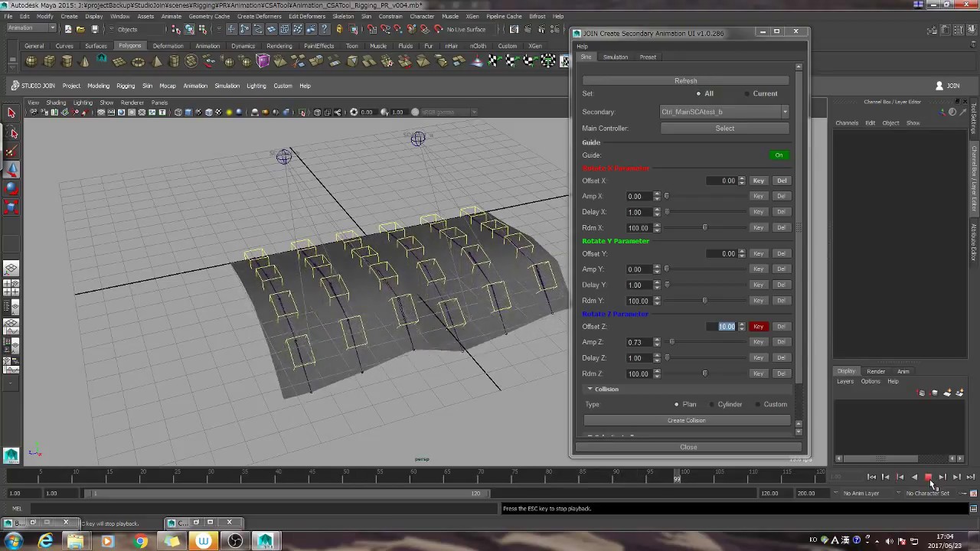Click Del button for Offset X

pos(781,181)
